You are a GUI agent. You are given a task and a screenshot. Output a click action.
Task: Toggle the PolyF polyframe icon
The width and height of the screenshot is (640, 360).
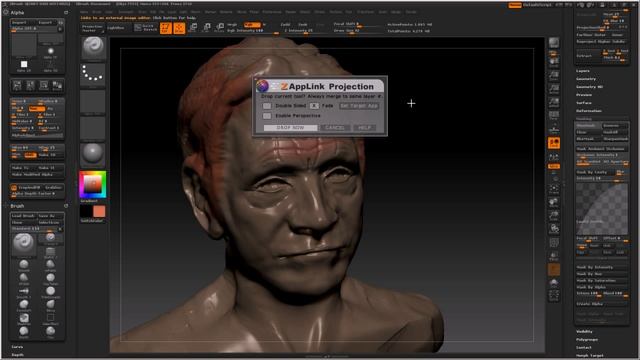click(554, 242)
